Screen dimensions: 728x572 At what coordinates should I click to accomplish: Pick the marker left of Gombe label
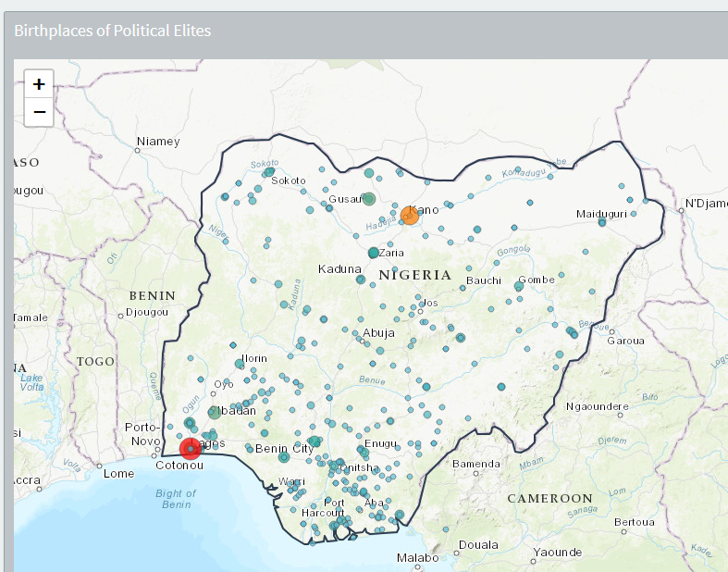518,286
